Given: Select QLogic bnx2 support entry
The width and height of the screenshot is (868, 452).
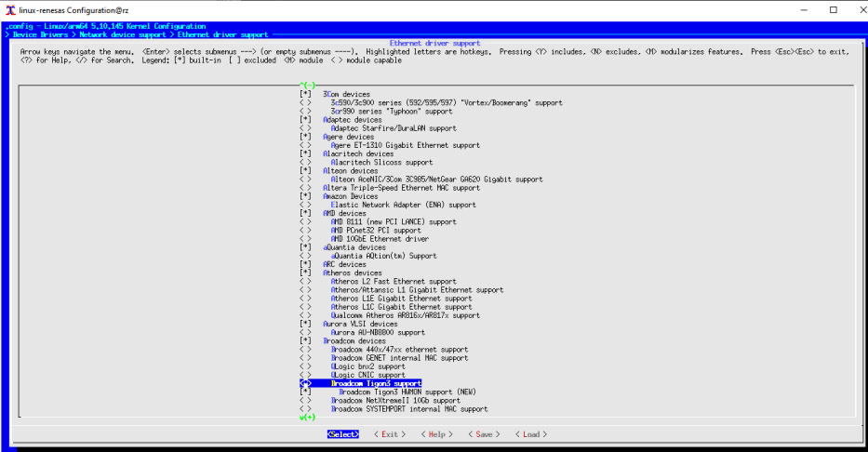Looking at the screenshot, I should 367,366.
